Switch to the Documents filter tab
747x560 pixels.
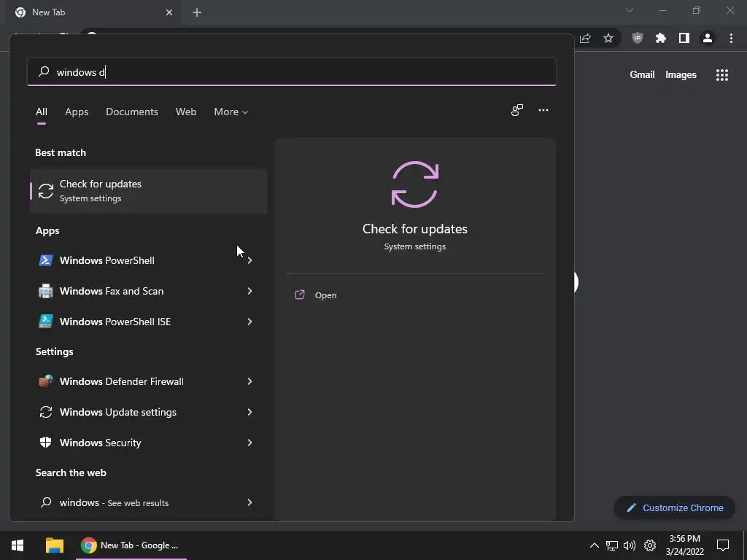click(132, 112)
